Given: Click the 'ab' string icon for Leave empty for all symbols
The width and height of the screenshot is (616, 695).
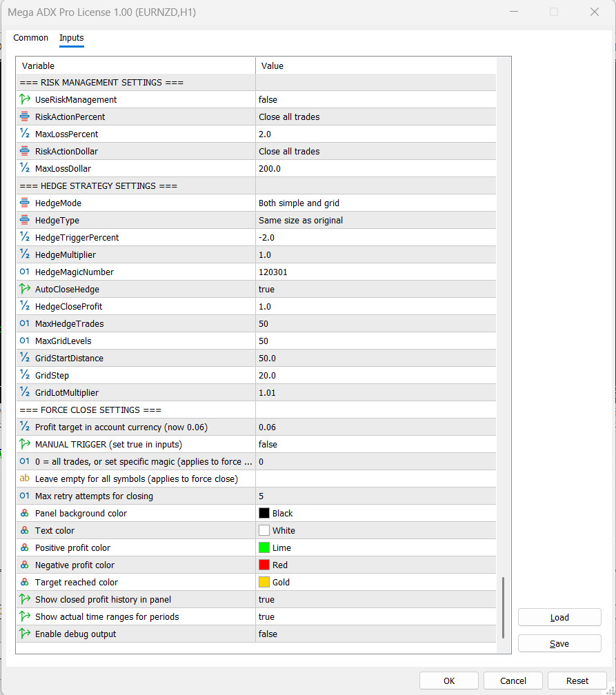Looking at the screenshot, I should pos(25,479).
